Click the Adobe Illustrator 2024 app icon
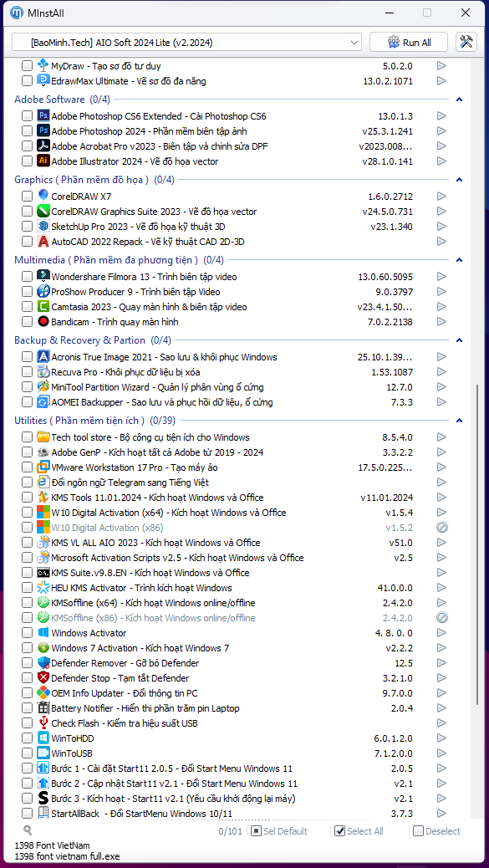The height and width of the screenshot is (868, 489). click(x=43, y=161)
